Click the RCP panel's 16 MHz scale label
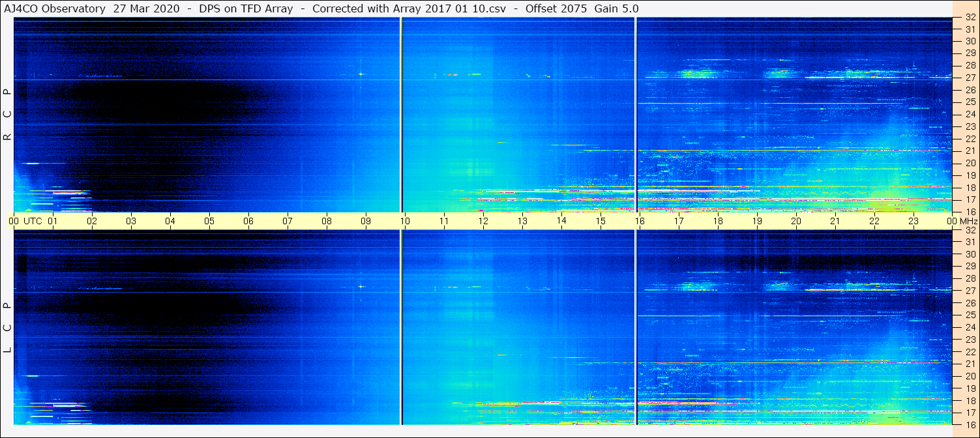This screenshot has width=980, height=438. [x=970, y=212]
